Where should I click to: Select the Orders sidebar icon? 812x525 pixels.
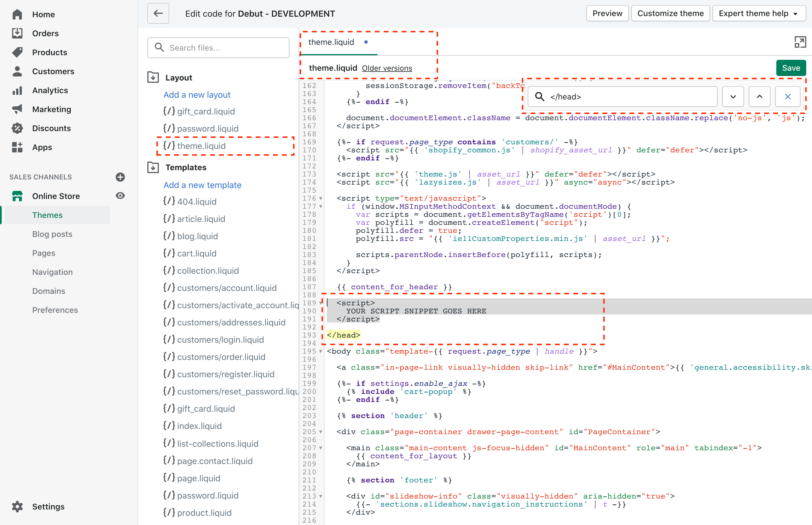[17, 33]
